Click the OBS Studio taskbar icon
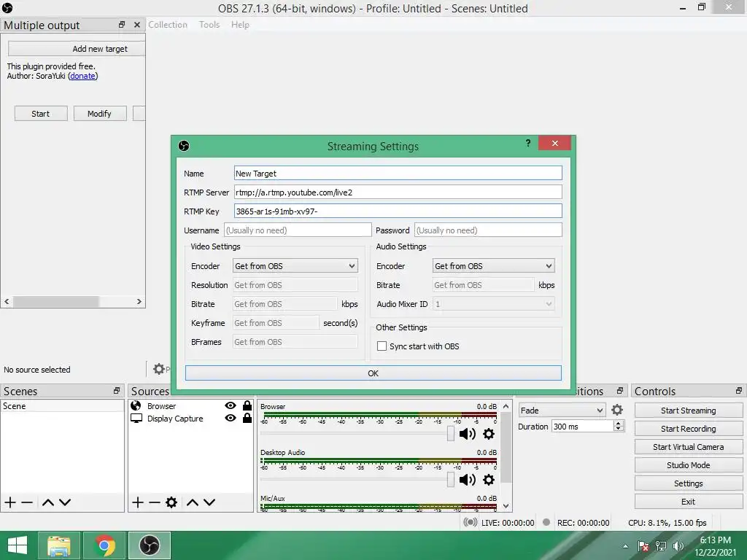Viewport: 747px width, 560px height. pyautogui.click(x=150, y=545)
